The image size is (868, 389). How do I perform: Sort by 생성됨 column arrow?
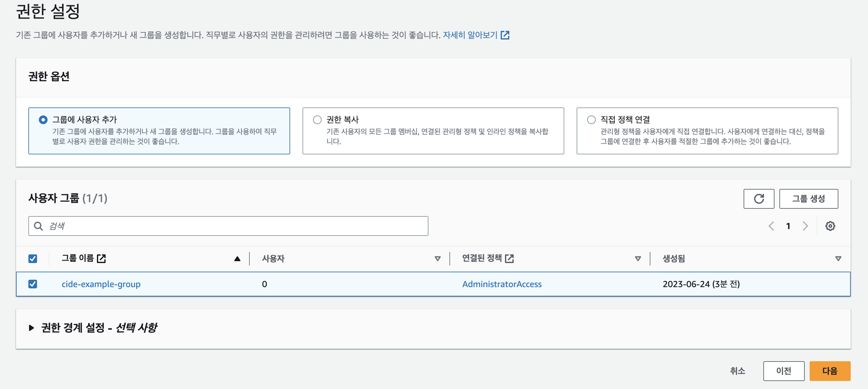tap(838, 258)
